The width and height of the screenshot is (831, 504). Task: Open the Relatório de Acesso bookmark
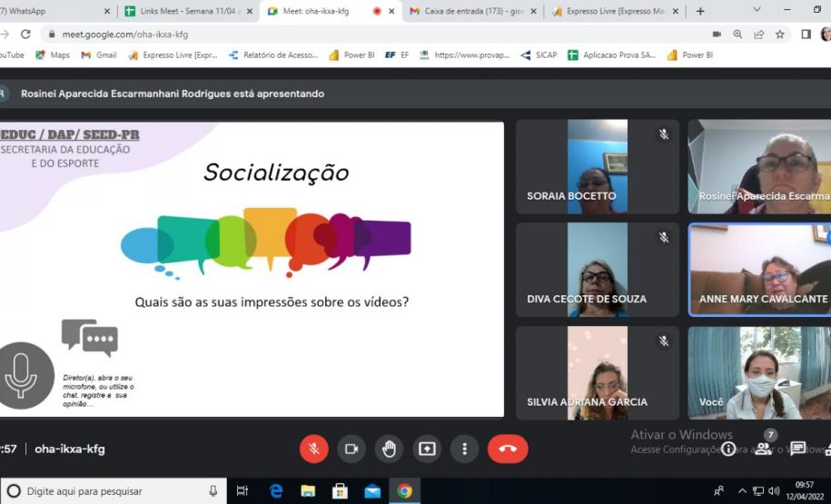click(x=273, y=54)
